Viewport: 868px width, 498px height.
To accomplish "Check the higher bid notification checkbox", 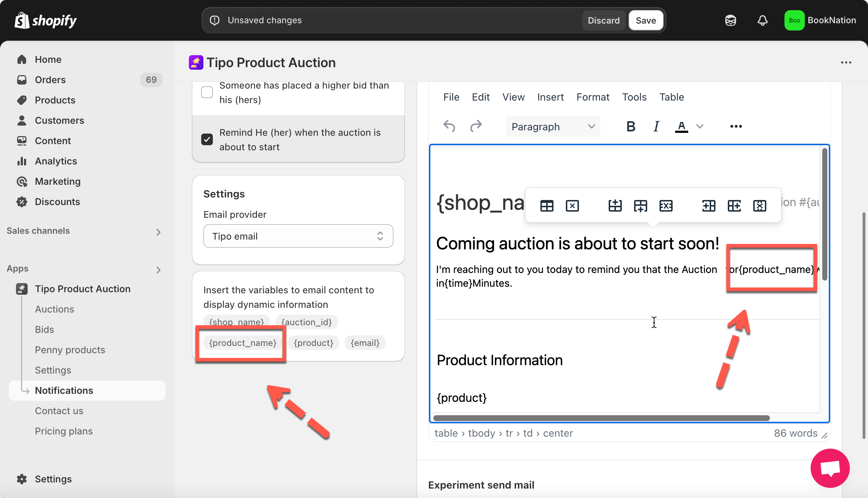I will (x=207, y=92).
